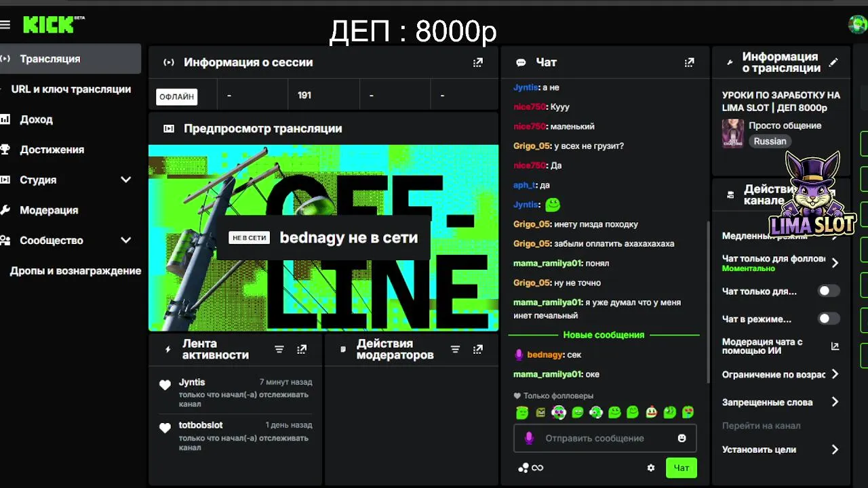
Task: Click the Перейти на канал link
Action: (761, 426)
